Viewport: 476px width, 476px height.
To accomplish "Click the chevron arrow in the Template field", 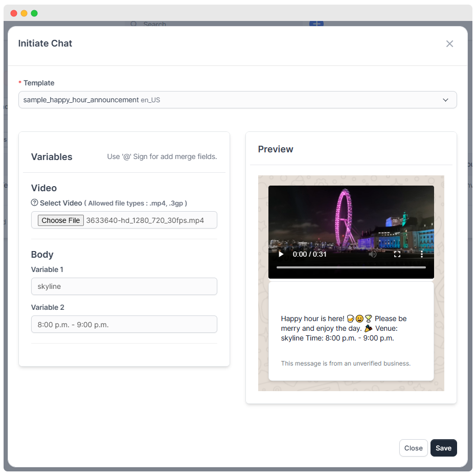I will (x=445, y=100).
